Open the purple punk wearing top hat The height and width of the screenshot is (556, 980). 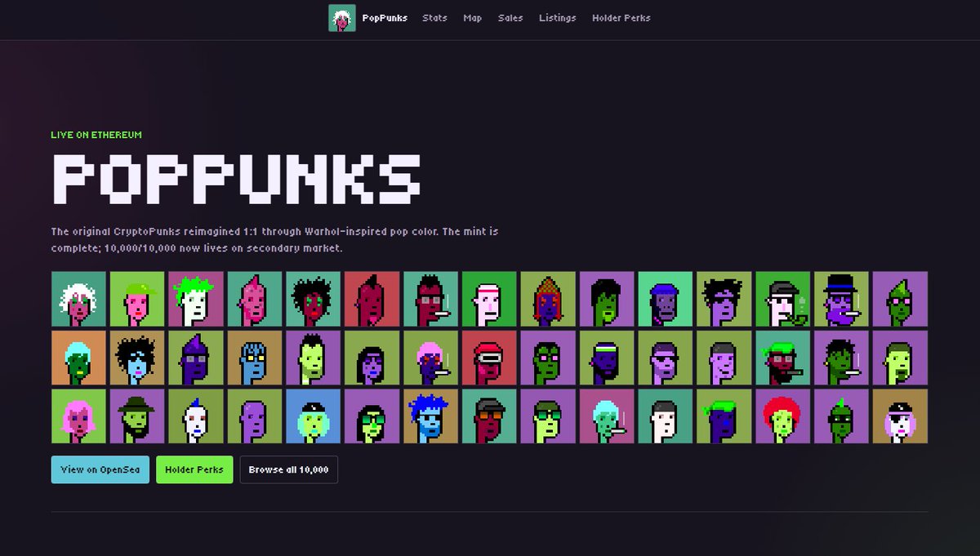tap(841, 299)
